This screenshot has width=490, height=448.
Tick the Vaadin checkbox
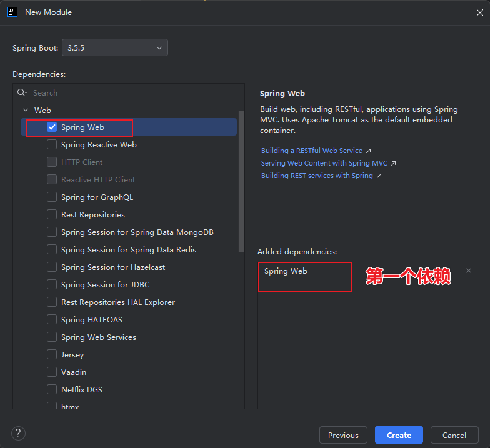[x=52, y=372]
